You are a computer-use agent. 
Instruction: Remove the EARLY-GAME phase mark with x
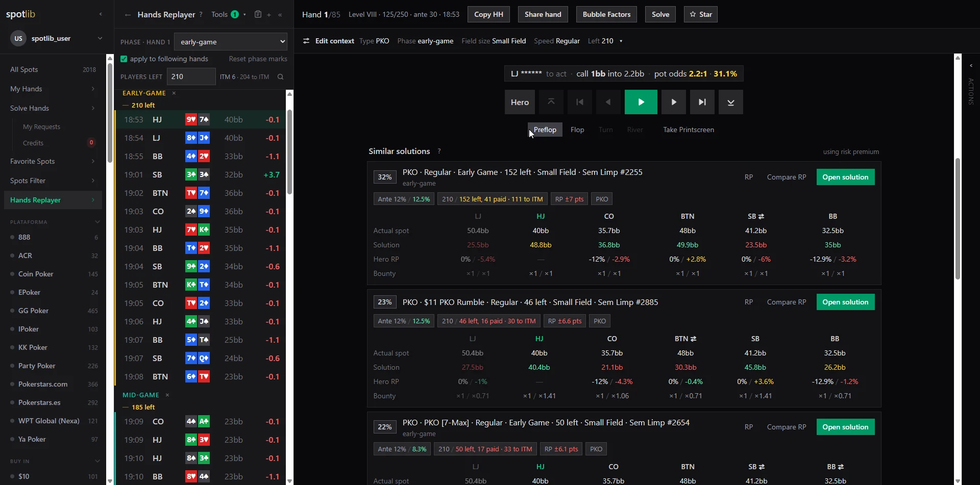(x=174, y=93)
